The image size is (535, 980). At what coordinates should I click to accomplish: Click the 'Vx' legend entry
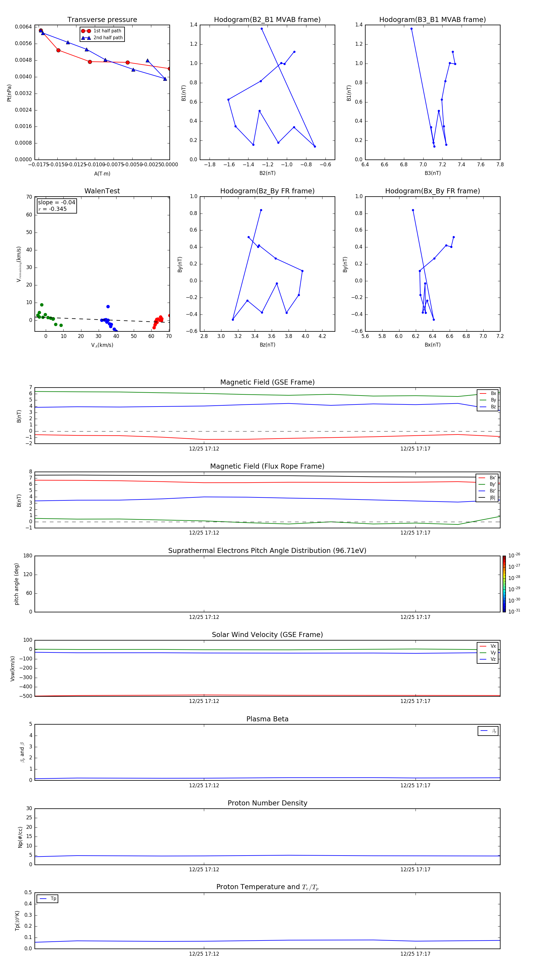[x=488, y=646]
